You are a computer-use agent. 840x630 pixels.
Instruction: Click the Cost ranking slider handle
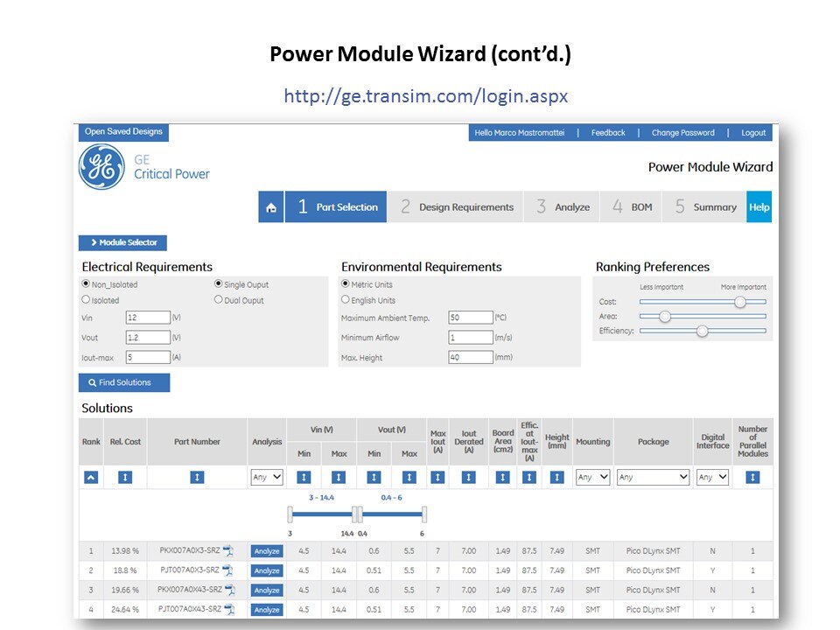pyautogui.click(x=740, y=301)
